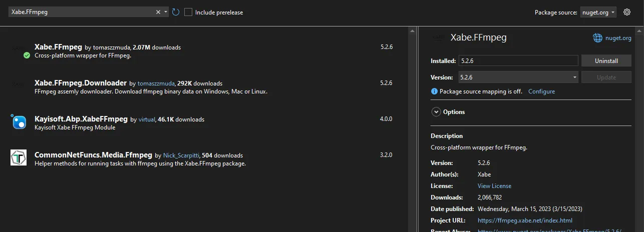This screenshot has width=644, height=232.
Task: Click the nuget.org globe icon
Action: pyautogui.click(x=597, y=37)
